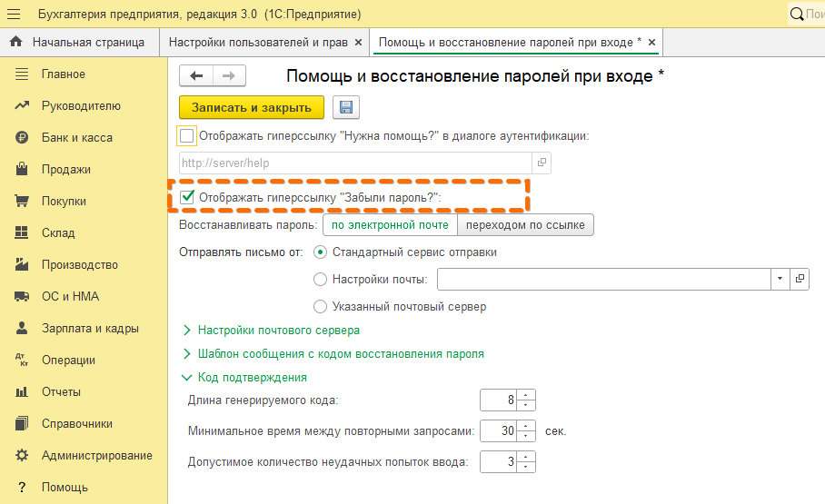Click the Операции Дт/Кт icon
This screenshot has height=504, width=825.
(22, 360)
